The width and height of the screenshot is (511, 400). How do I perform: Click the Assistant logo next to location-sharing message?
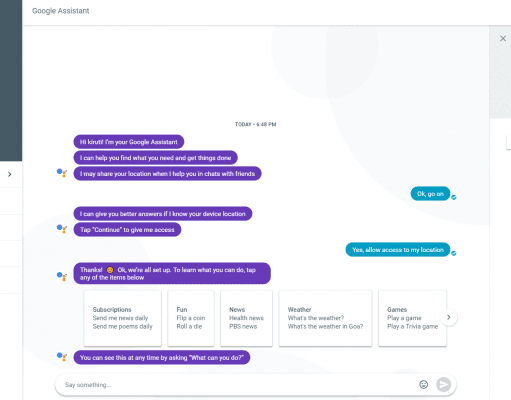coord(62,173)
